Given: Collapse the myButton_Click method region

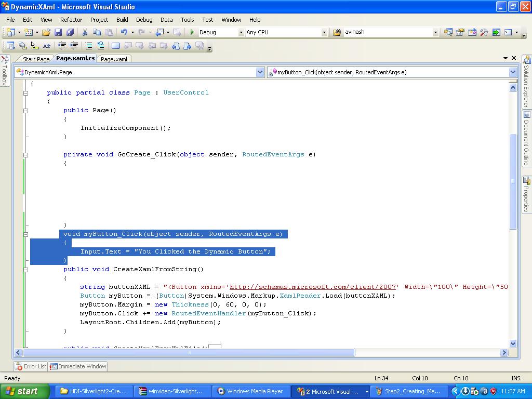Looking at the screenshot, I should 26,234.
